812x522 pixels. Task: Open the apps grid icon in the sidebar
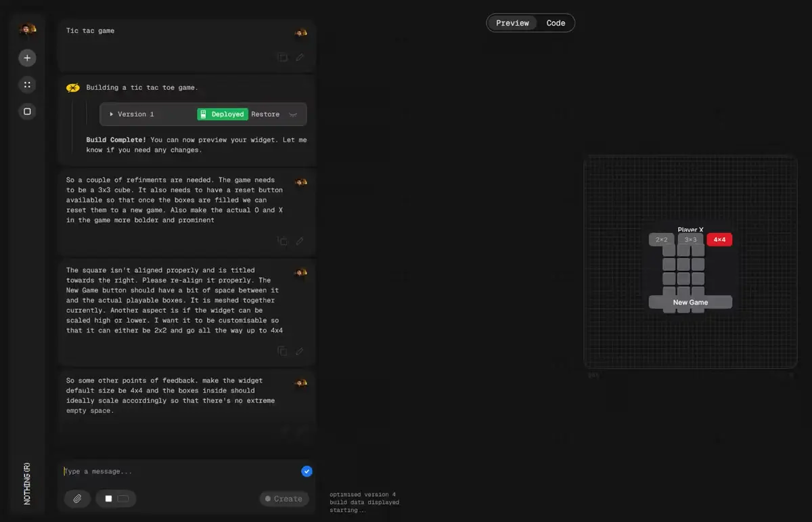point(27,85)
